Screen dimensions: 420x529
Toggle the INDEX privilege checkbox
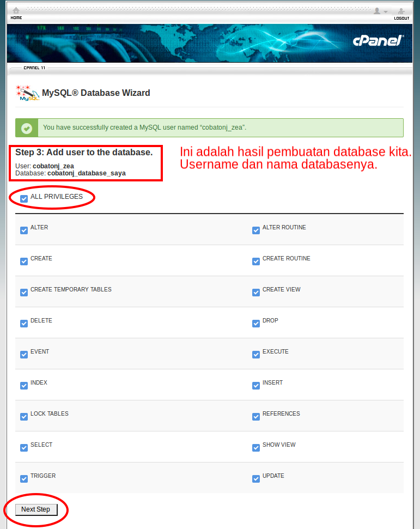point(24,386)
